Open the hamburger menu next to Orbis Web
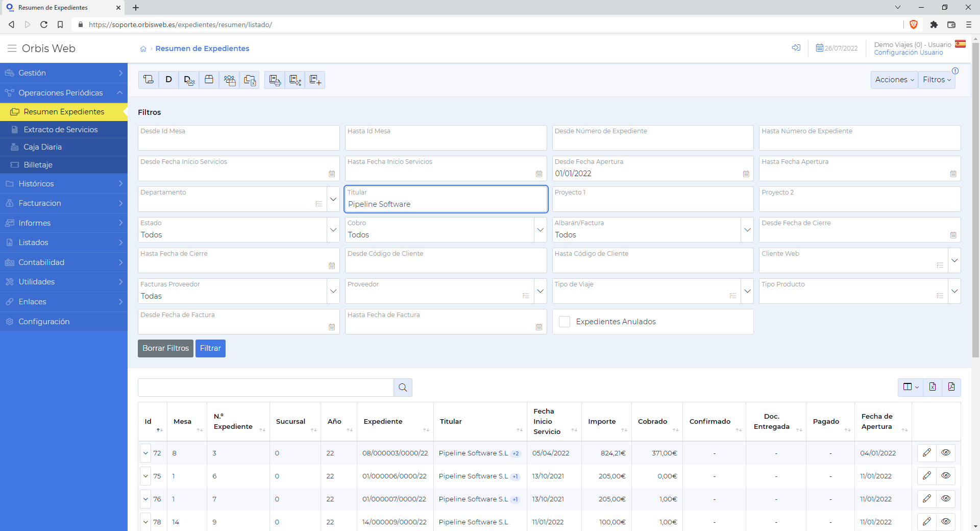 click(x=12, y=49)
